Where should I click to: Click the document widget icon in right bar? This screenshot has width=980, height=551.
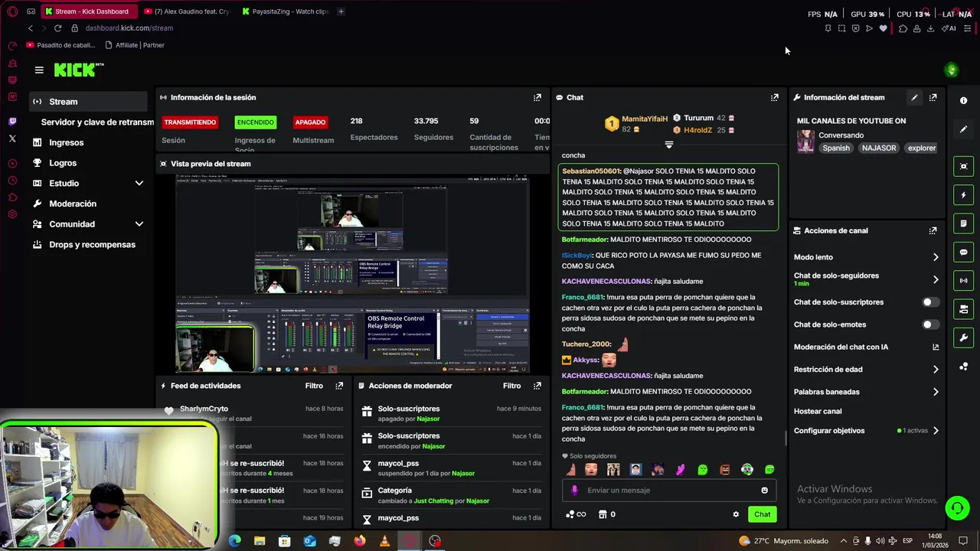(x=963, y=223)
